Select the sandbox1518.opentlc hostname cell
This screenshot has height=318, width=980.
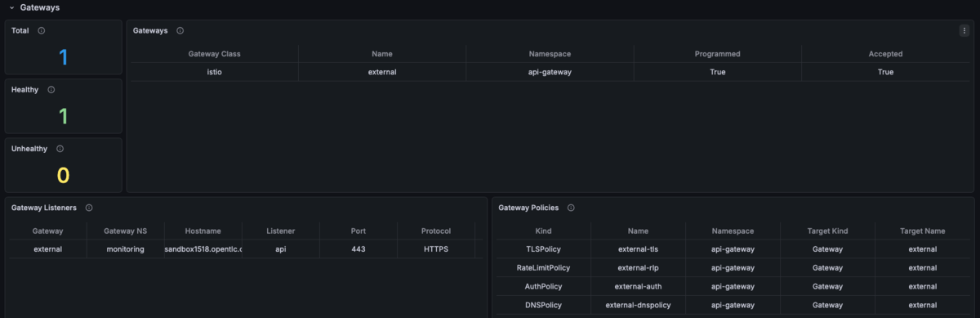(203, 249)
